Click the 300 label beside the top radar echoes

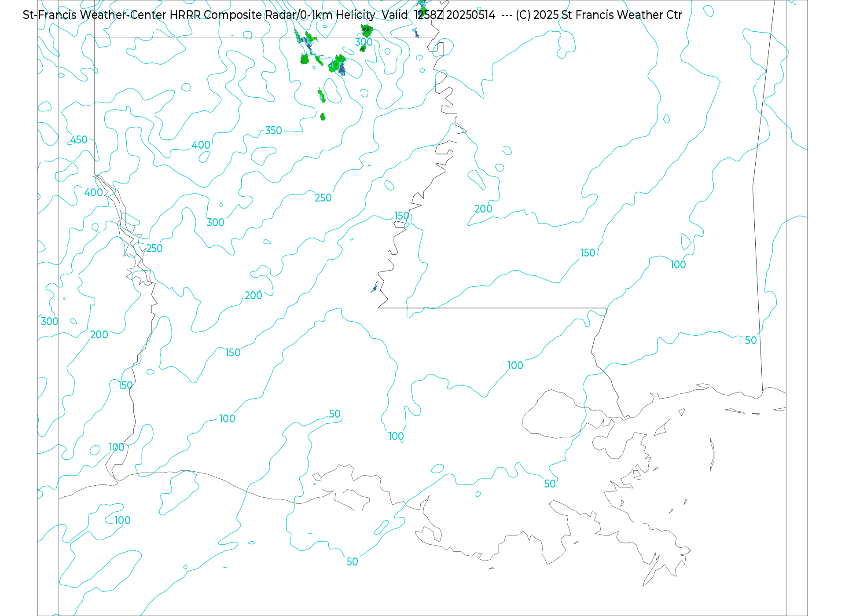pyautogui.click(x=364, y=42)
